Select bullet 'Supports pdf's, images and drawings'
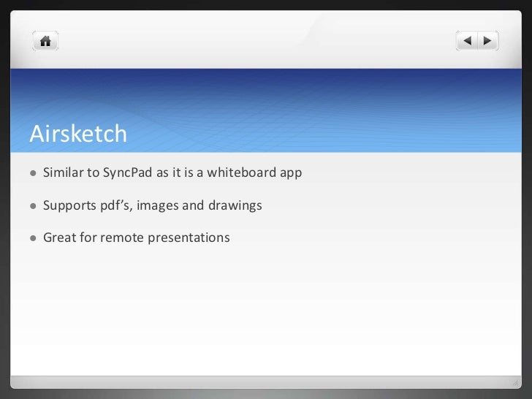 click(x=152, y=205)
